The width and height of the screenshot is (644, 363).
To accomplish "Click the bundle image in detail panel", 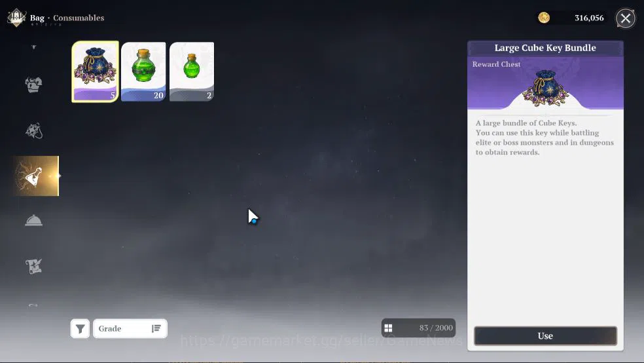I will coord(545,88).
